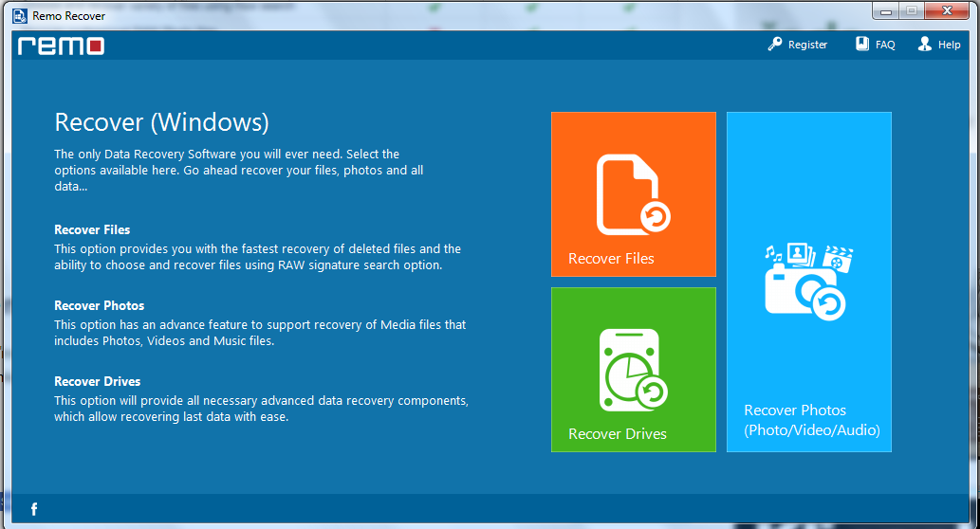Click the Remo Recover title bar icon
This screenshot has height=529, width=980.
(20, 15)
